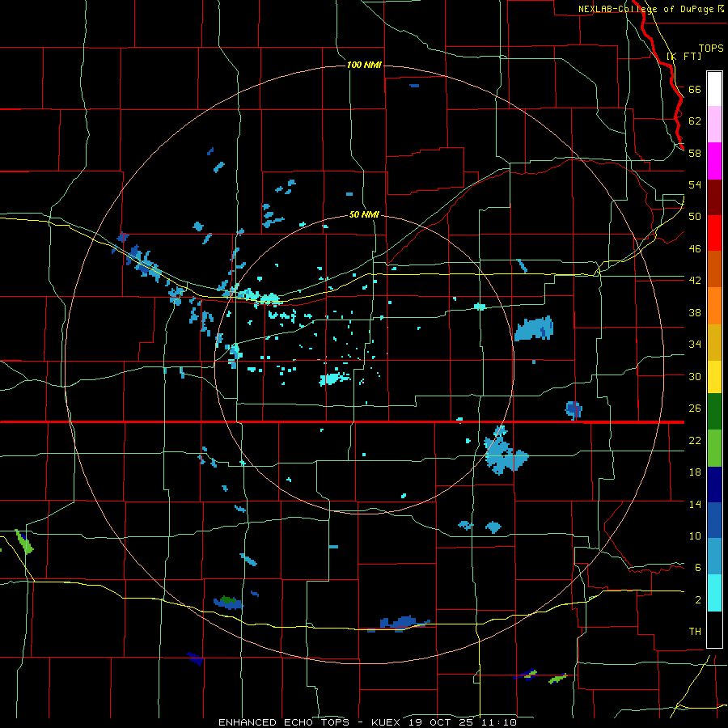Click the gold legend color swatch

[714, 341]
